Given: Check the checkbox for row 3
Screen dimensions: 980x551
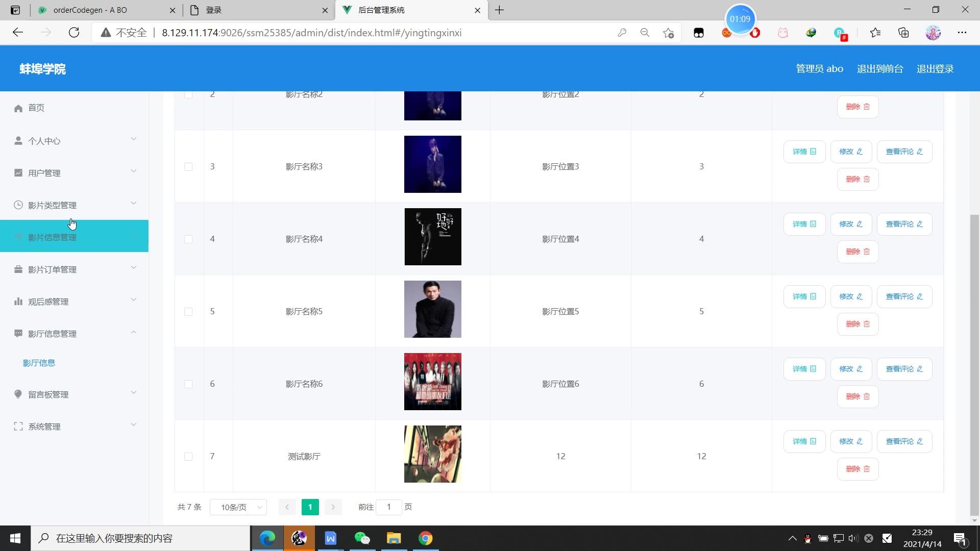Looking at the screenshot, I should click(188, 167).
